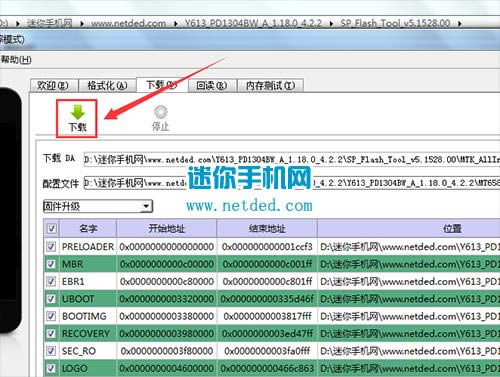Click the MBR row location path

pyautogui.click(x=409, y=264)
